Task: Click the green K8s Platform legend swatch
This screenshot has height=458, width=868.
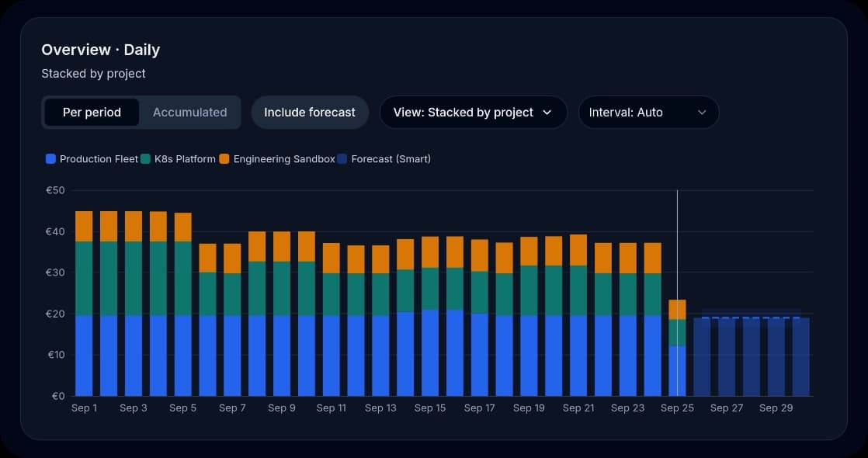Action: (x=146, y=159)
